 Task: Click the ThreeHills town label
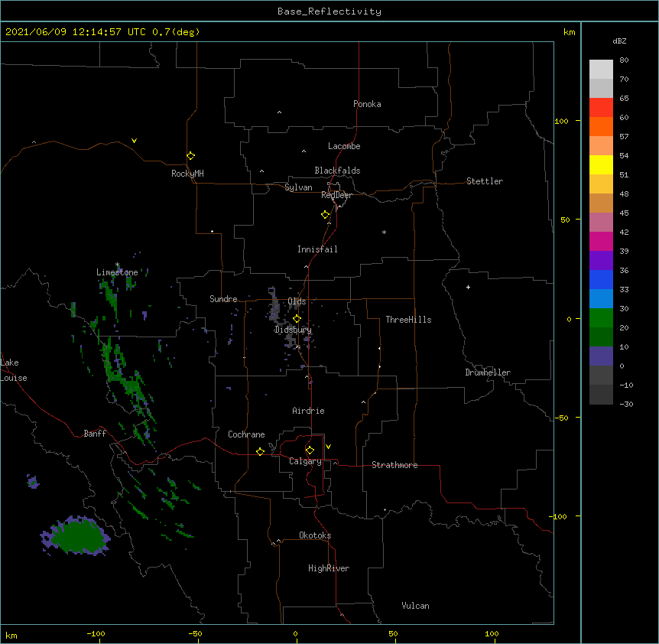(408, 320)
